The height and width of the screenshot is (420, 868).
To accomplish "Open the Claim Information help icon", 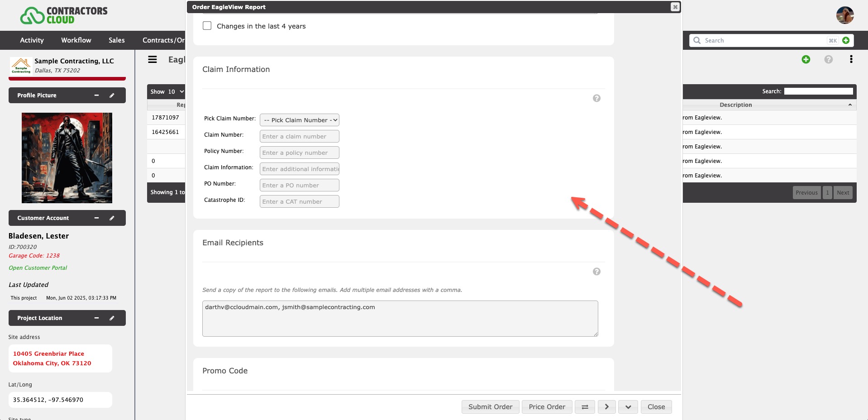I will (596, 98).
